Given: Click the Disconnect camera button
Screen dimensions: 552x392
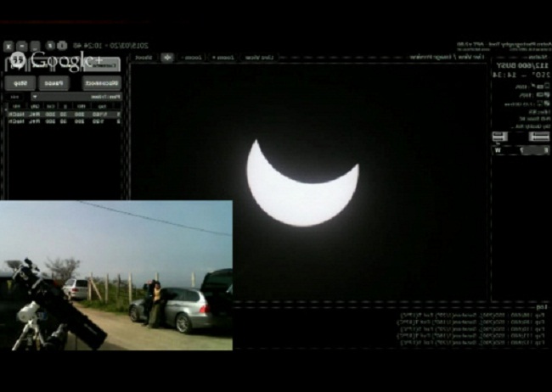Looking at the screenshot, I should (x=102, y=83).
